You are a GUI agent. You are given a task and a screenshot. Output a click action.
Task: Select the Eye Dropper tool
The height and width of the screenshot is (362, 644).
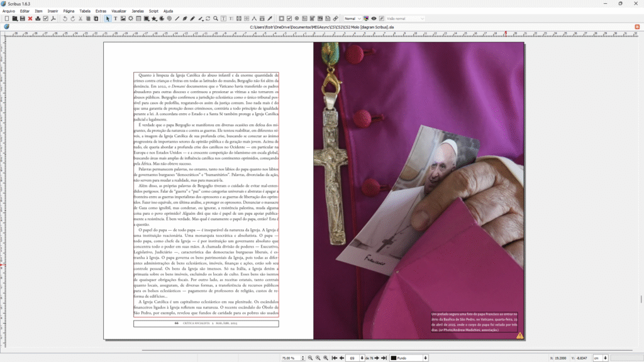coord(270,18)
